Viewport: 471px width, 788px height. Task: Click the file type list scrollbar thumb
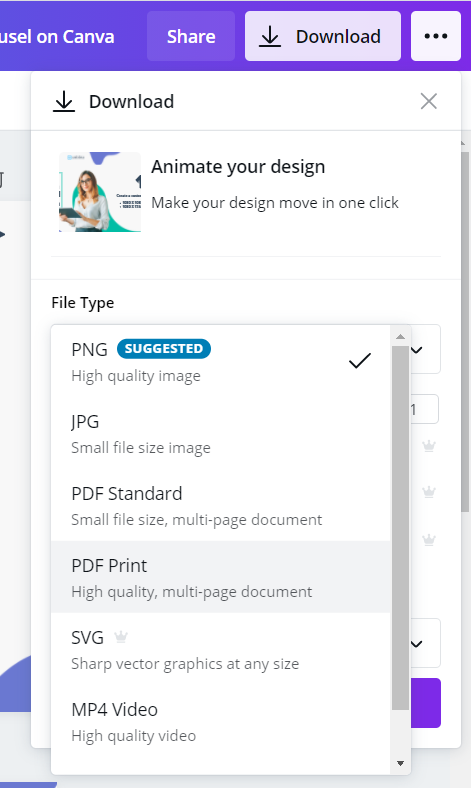pos(401,528)
